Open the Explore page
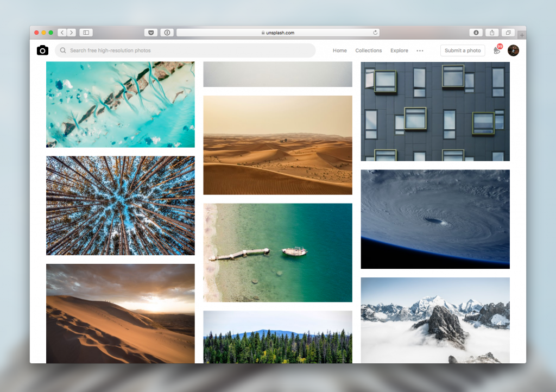This screenshot has width=556, height=392. click(399, 50)
